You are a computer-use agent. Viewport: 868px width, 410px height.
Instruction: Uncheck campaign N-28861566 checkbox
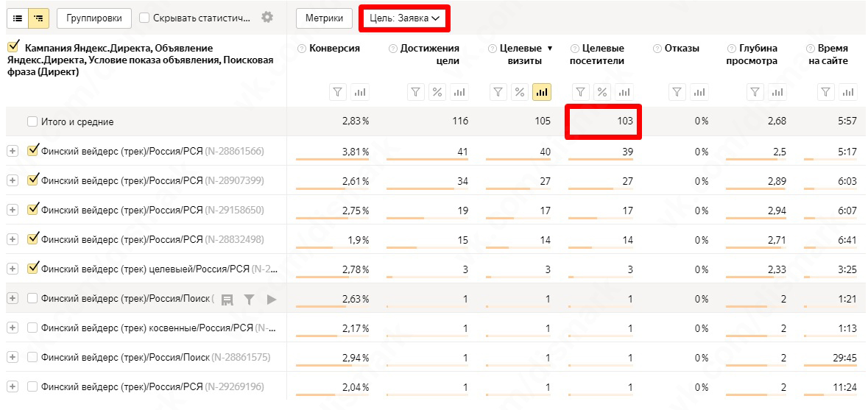pyautogui.click(x=32, y=151)
